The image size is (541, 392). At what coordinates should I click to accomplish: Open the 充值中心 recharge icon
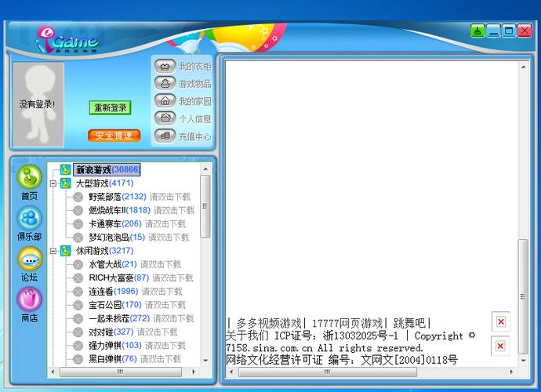pyautogui.click(x=165, y=136)
